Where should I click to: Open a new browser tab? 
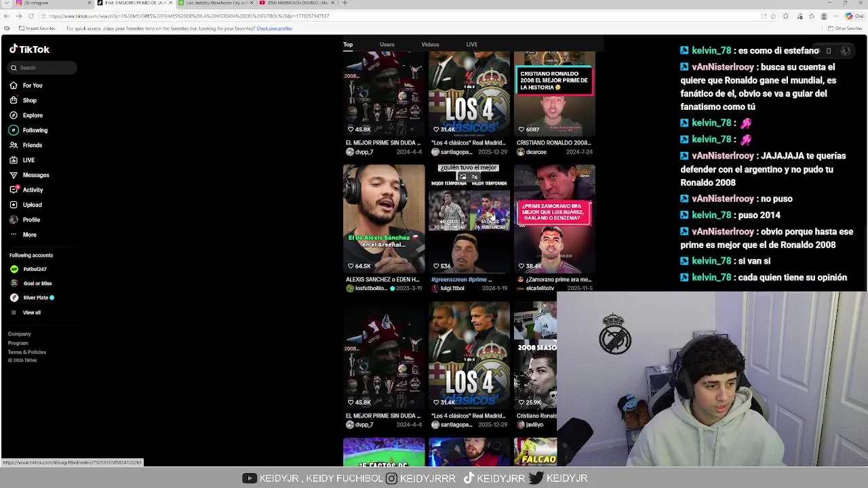point(344,3)
